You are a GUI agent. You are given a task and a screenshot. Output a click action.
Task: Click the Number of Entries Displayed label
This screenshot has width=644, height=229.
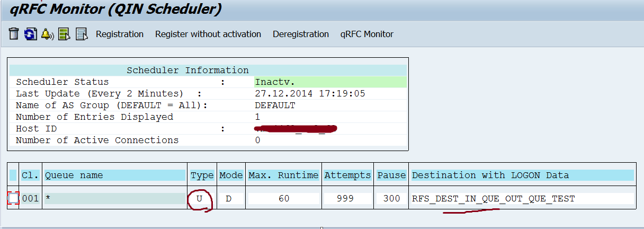(x=94, y=117)
